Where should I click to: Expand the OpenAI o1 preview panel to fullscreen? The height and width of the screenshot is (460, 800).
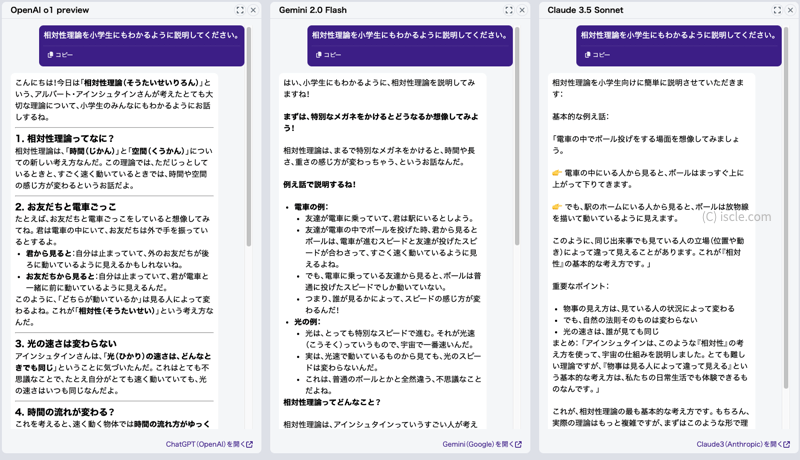(x=240, y=10)
